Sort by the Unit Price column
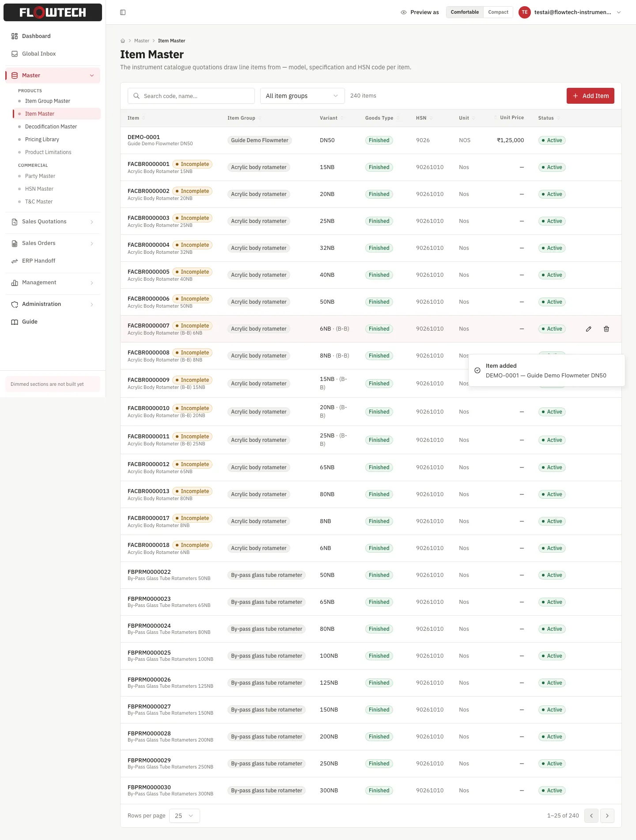 [x=509, y=117]
